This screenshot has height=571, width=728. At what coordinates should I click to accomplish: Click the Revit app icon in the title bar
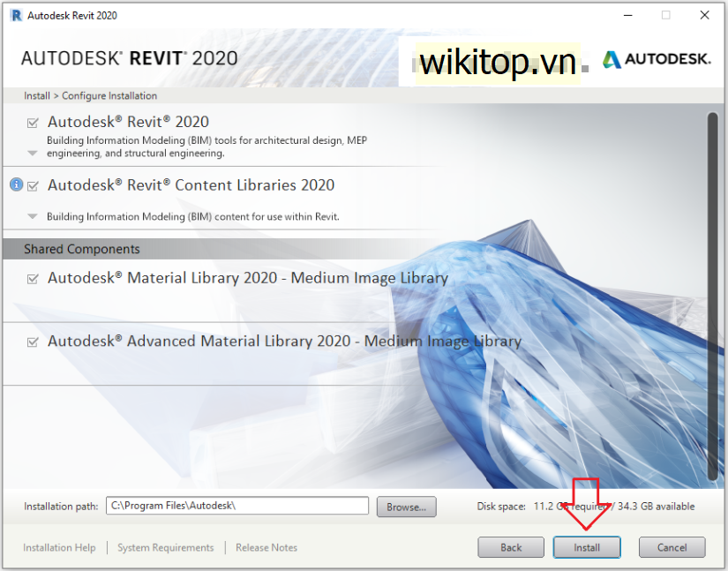click(x=16, y=15)
